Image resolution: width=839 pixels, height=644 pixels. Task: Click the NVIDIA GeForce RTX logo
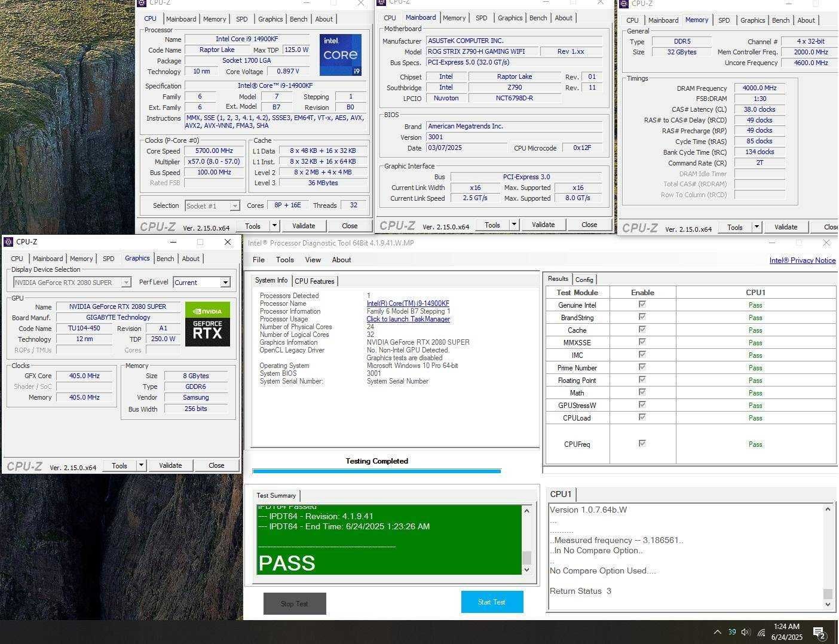tap(207, 324)
